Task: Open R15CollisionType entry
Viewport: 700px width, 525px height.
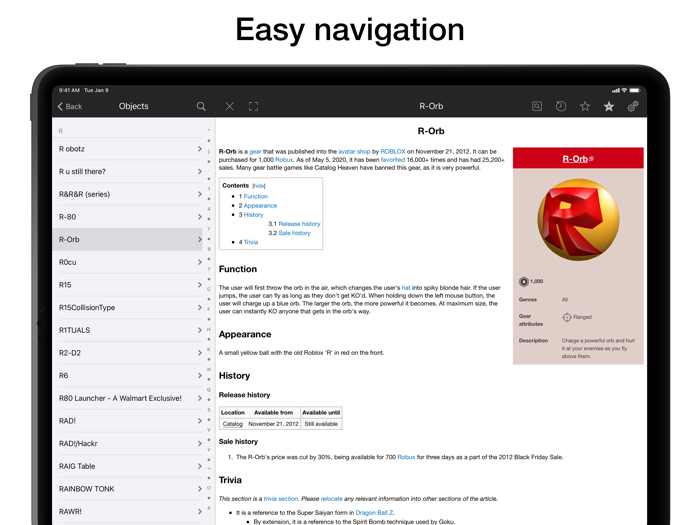Action: tap(128, 308)
